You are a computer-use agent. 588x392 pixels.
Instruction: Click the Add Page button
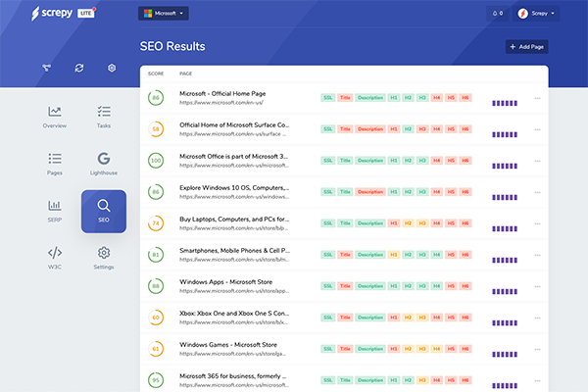(x=526, y=47)
